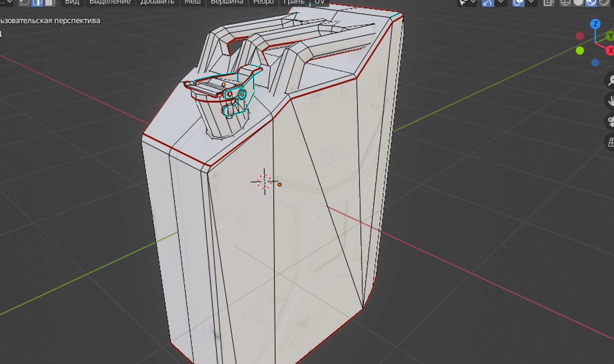
Task: Toggle viewport overlays display
Action: (x=518, y=3)
